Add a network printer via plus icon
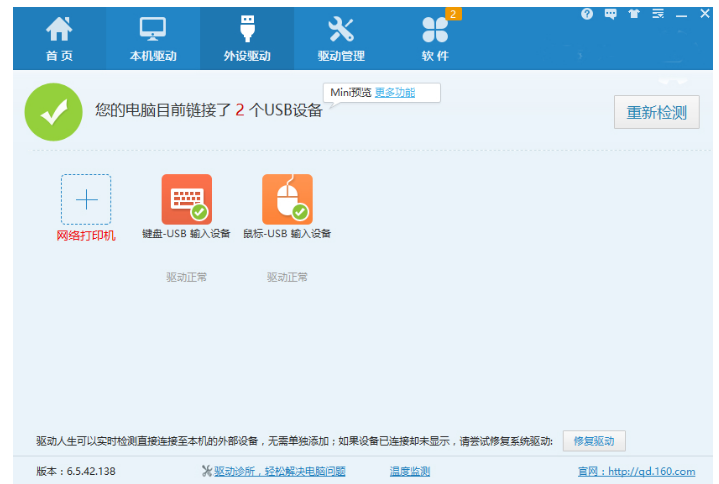This screenshot has width=719, height=484. coord(86,199)
